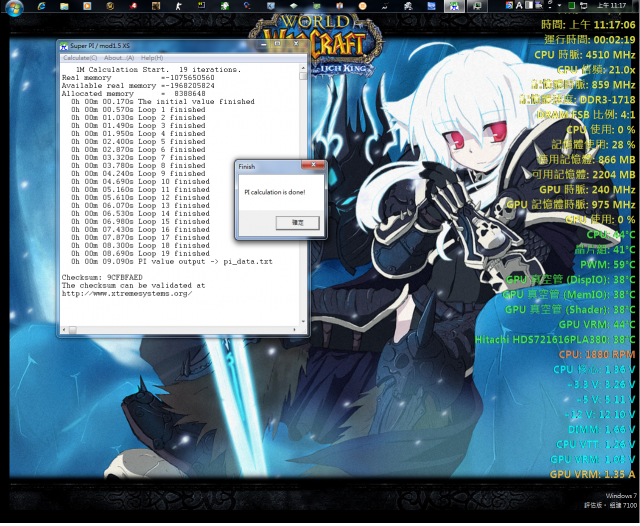Click the colorful IME tray icon
The width and height of the screenshot is (640, 526).
click(509, 5)
